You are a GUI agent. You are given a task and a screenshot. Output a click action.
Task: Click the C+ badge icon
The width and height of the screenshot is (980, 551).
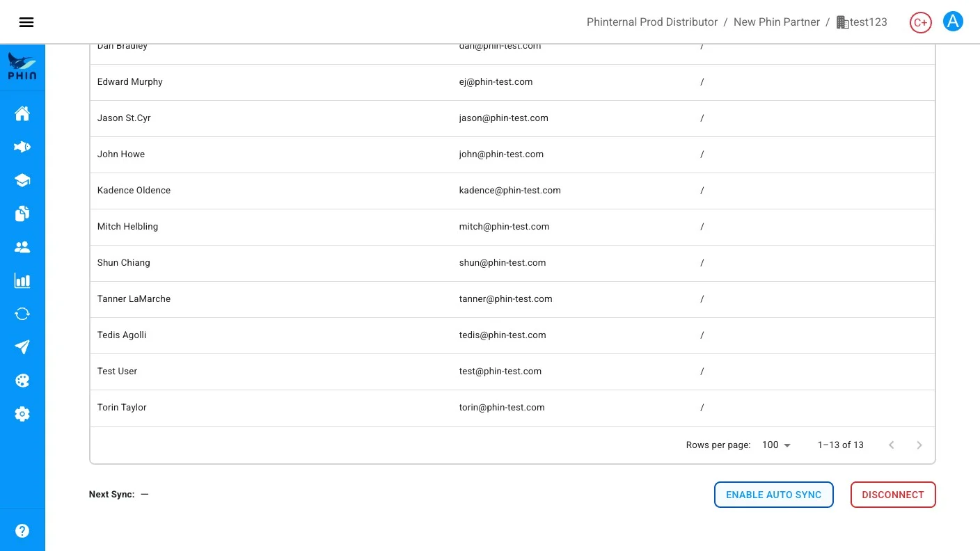(921, 22)
